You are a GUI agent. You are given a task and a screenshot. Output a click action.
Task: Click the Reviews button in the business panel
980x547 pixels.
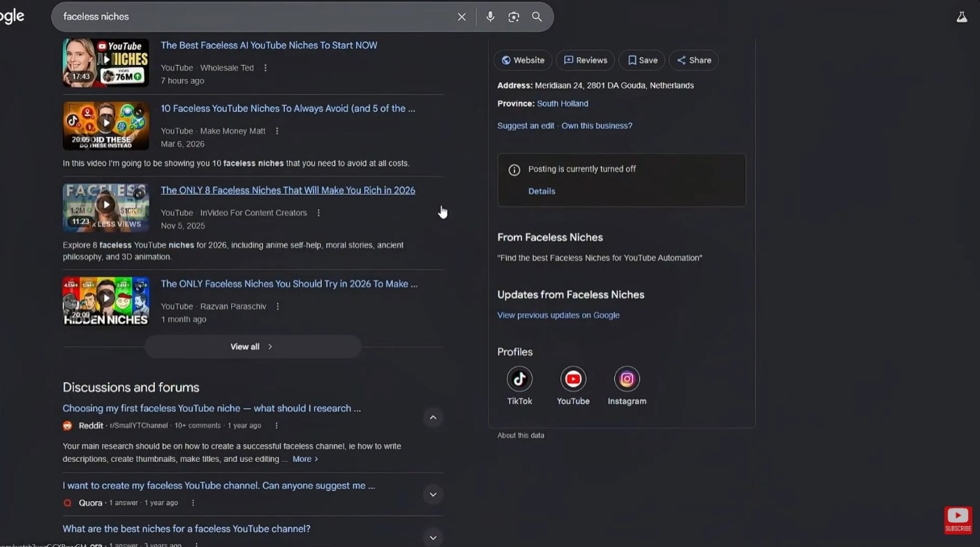click(585, 60)
